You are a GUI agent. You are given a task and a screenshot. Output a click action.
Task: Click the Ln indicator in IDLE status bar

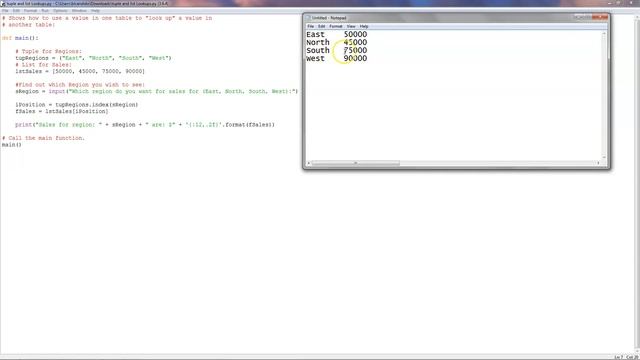pos(618,358)
